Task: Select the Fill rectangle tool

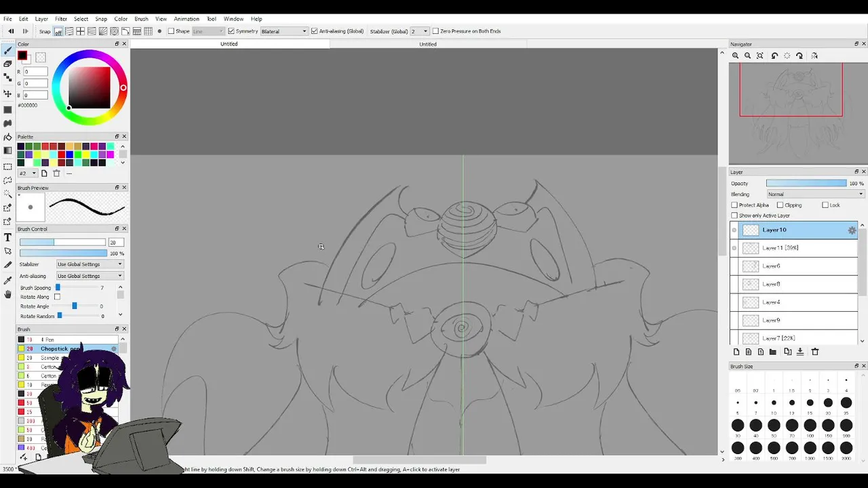Action: (x=7, y=109)
